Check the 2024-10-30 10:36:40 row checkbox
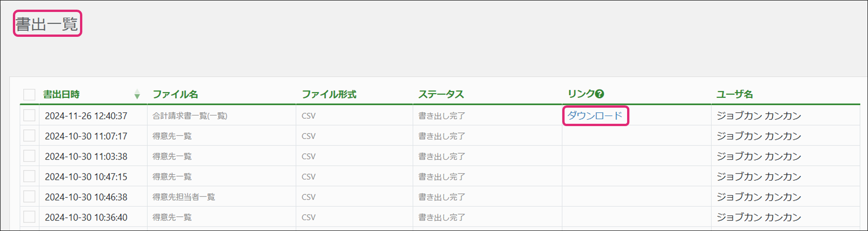Viewport: 868px width, 231px height. (29, 216)
